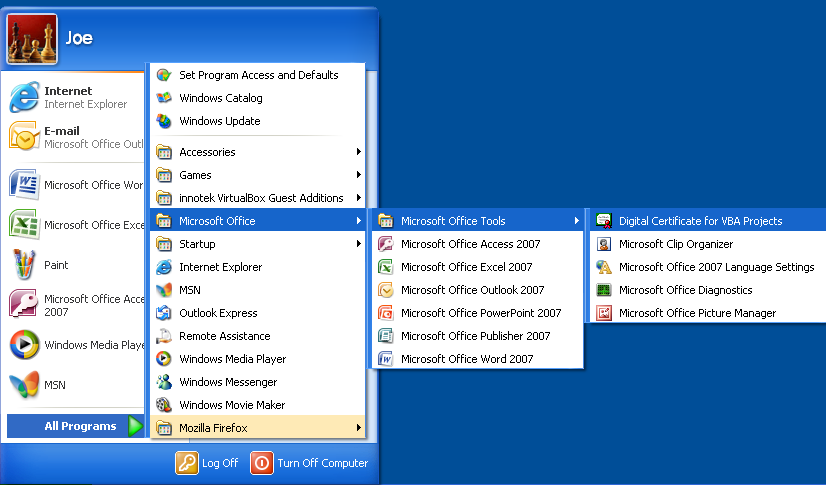
Task: Click the Microsoft Office Diagnostics icon
Action: [x=604, y=290]
